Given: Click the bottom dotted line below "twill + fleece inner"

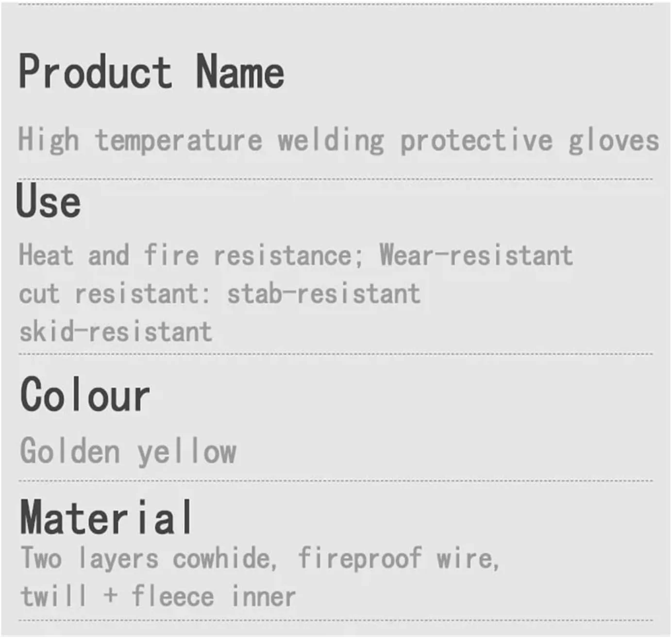Looking at the screenshot, I should 335,620.
